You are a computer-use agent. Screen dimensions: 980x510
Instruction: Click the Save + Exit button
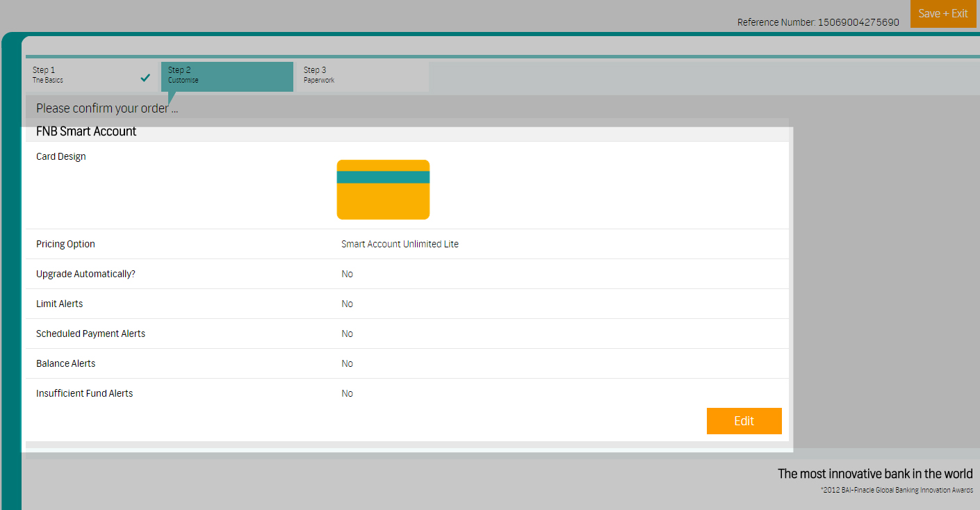coord(943,14)
